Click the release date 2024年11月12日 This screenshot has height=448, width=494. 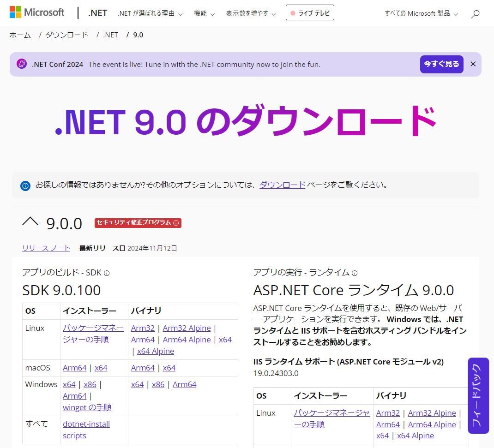click(152, 248)
